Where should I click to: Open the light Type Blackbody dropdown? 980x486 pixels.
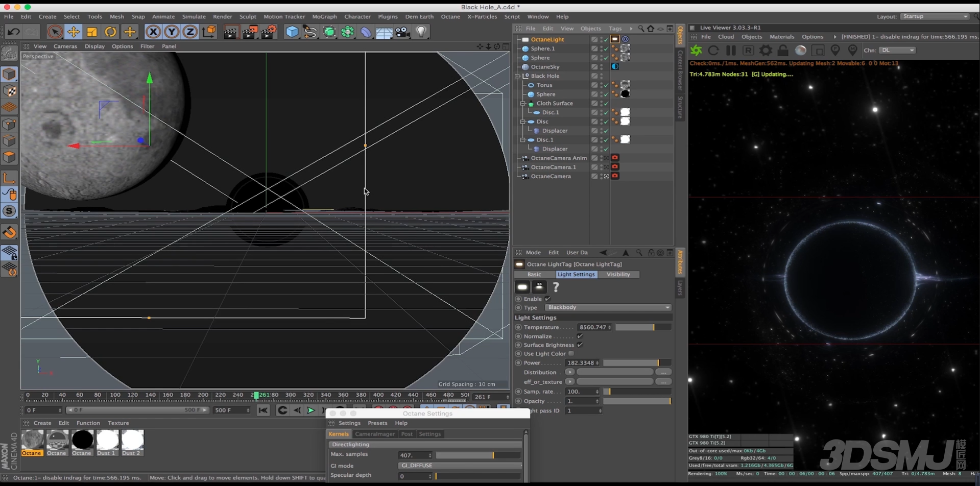[608, 307]
